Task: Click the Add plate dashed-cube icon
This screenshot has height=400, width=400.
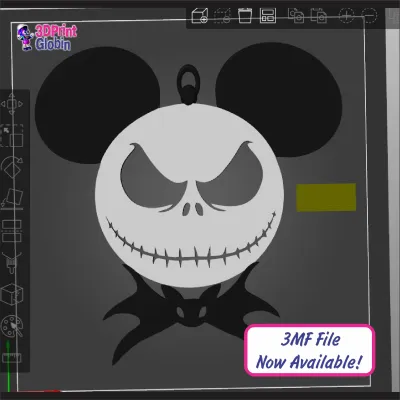Action: 222,15
